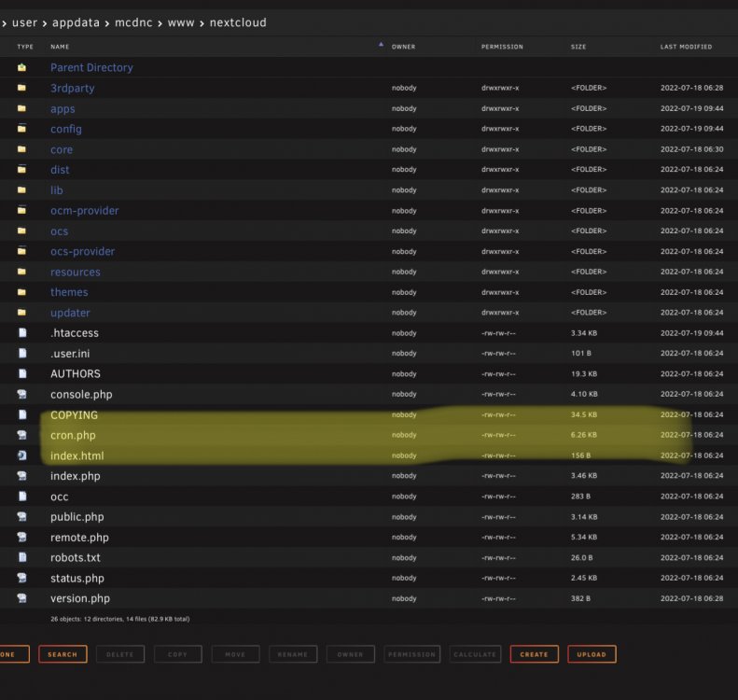Select the cron.php file row
Image resolution: width=738 pixels, height=700 pixels.
(369, 435)
